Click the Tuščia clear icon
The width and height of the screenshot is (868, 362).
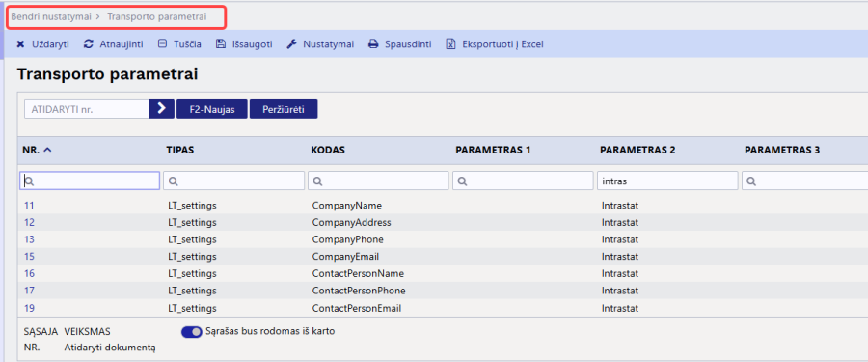click(162, 44)
